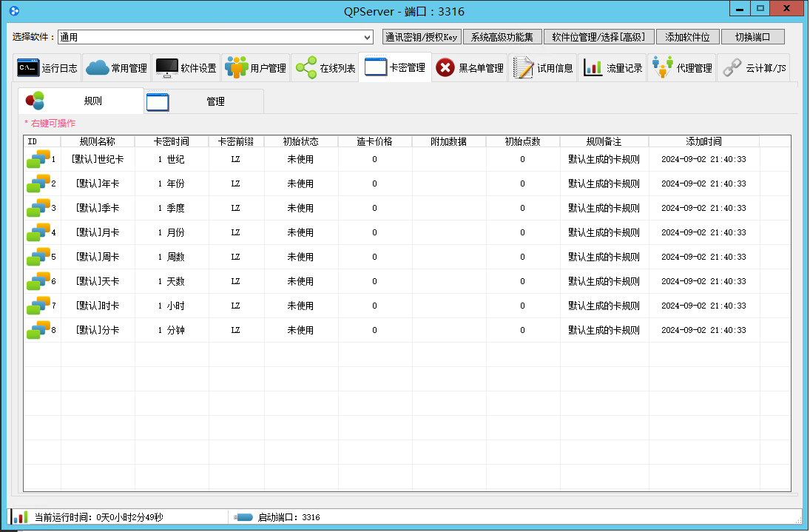Click the 云计算/JS chain link icon
The width and height of the screenshot is (810, 532).
pyautogui.click(x=732, y=68)
